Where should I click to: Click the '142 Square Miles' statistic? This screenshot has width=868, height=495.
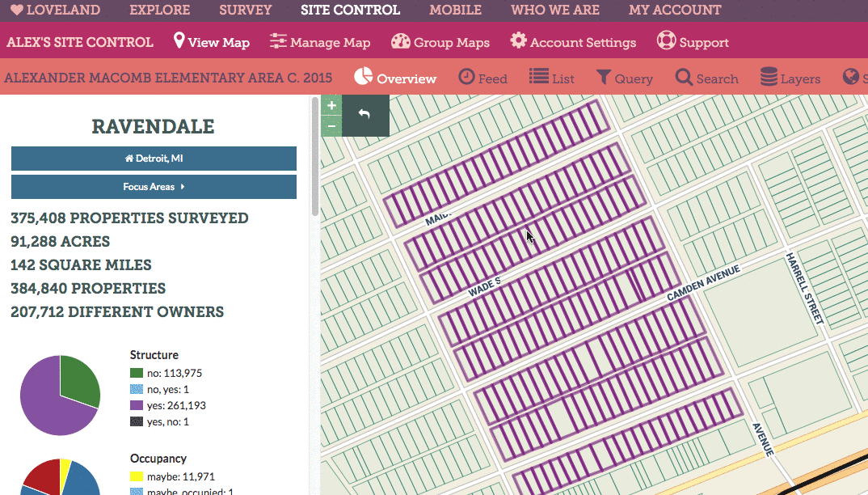[81, 265]
